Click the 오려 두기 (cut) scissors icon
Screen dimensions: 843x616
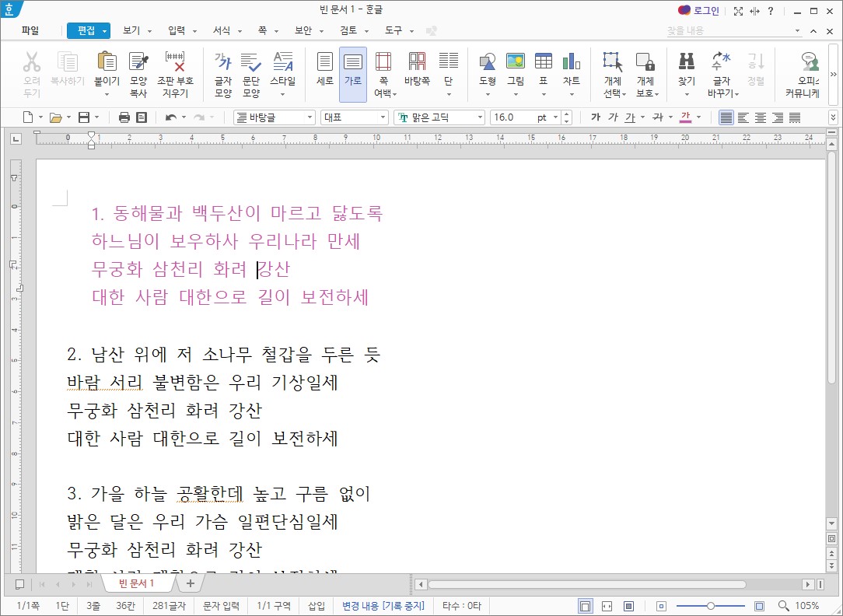32,62
